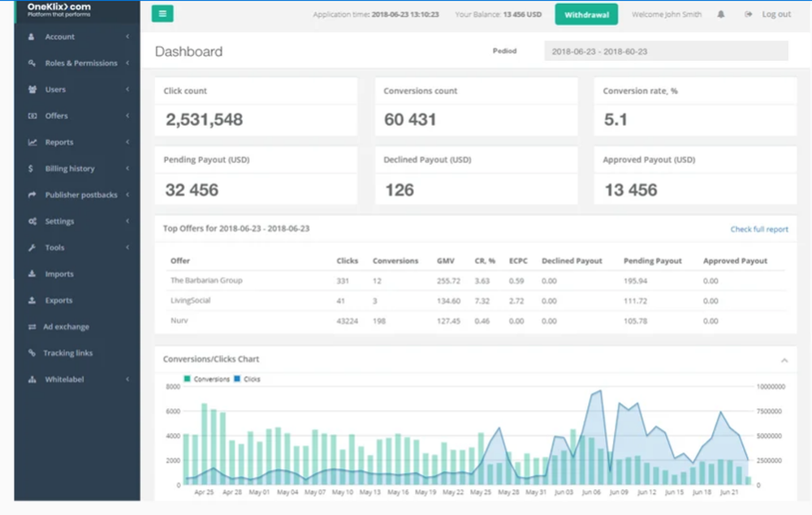Click the Declined Payout value 126

pyautogui.click(x=400, y=189)
